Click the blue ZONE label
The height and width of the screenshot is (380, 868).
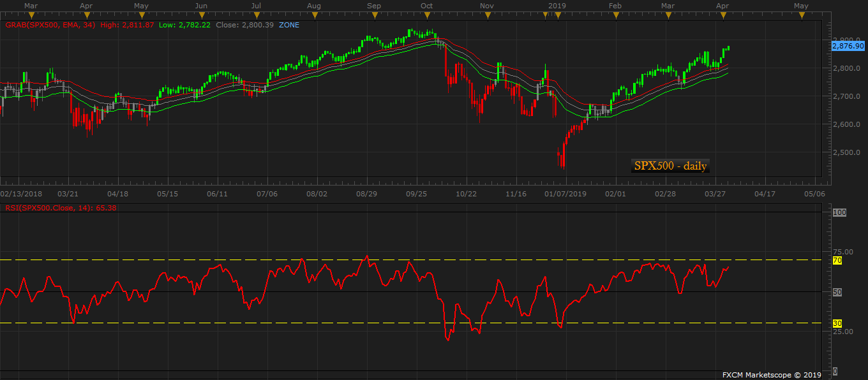pos(289,25)
